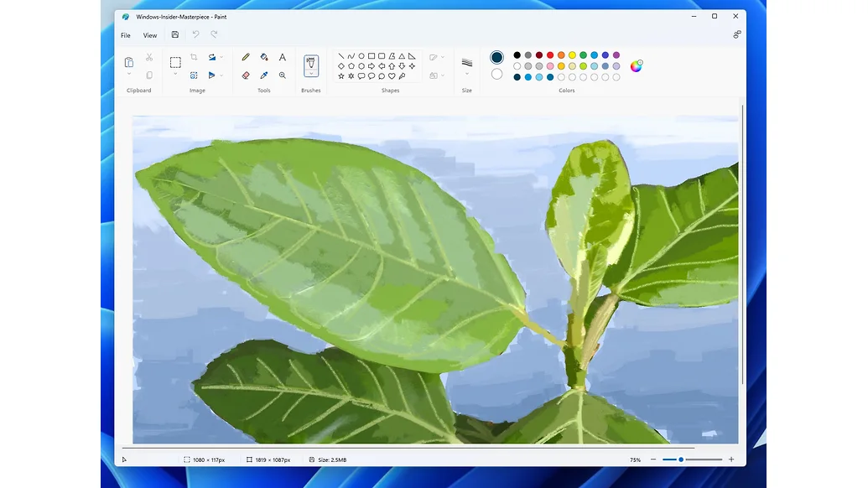Pick the Pentagon shape
868x488 pixels.
click(351, 66)
